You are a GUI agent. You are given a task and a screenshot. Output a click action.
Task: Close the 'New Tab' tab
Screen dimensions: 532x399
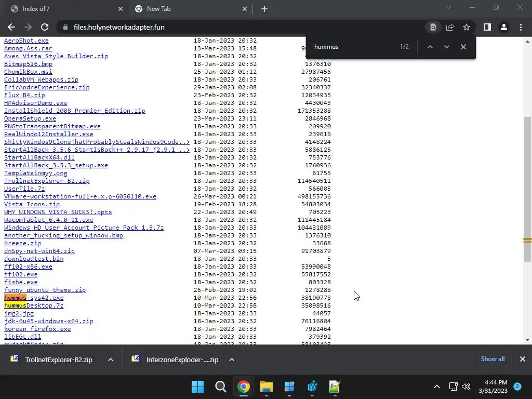tap(245, 9)
